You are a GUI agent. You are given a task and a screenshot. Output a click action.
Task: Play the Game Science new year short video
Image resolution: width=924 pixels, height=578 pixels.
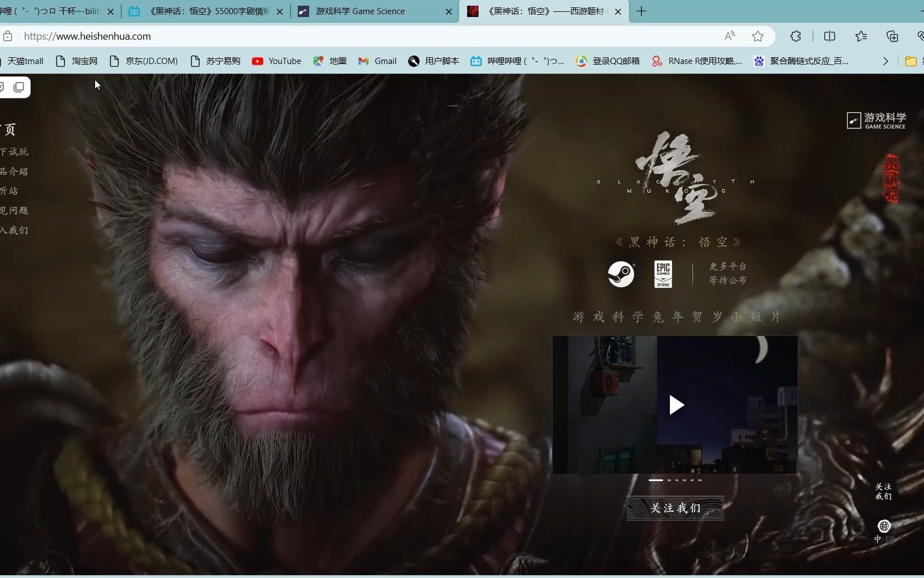676,405
